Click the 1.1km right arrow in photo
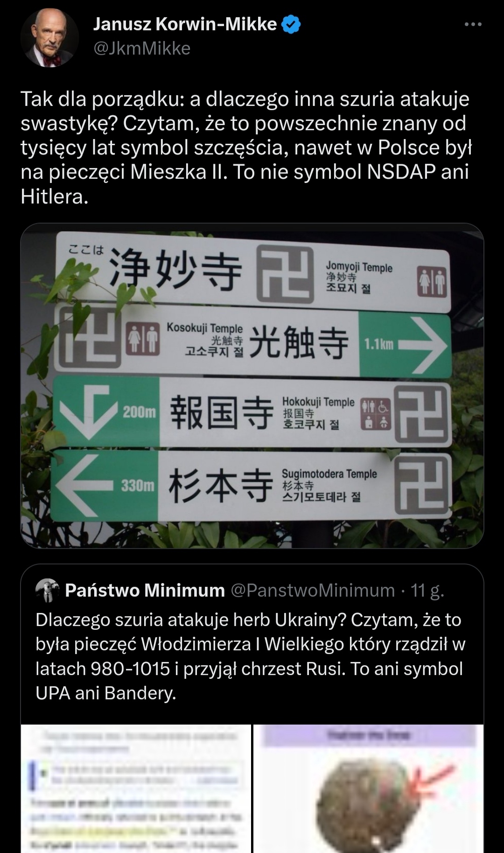The width and height of the screenshot is (504, 853). tap(405, 345)
